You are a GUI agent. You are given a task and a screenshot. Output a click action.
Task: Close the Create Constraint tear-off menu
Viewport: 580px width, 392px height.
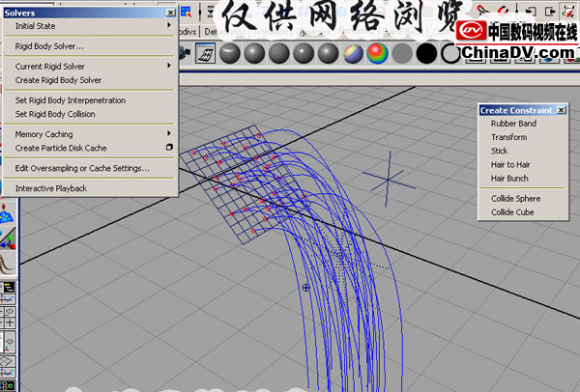561,110
